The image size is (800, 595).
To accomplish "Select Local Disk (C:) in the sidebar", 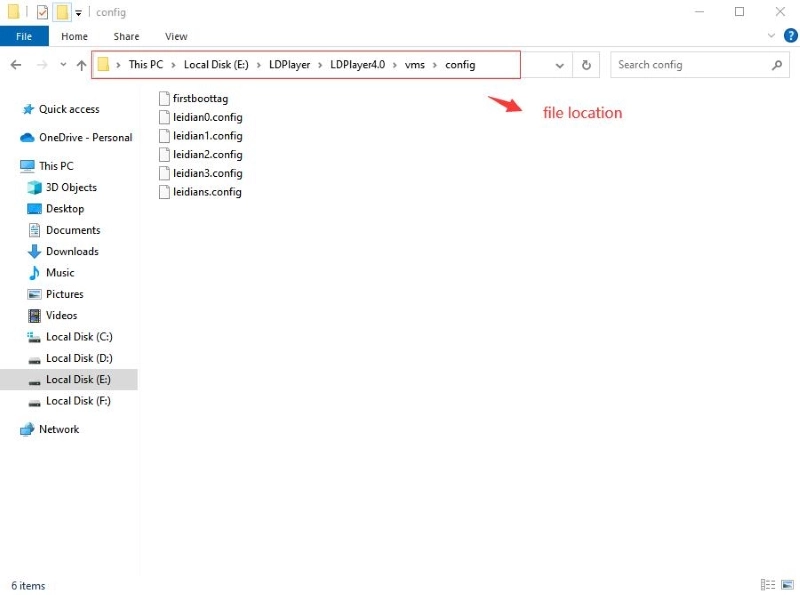I will point(78,337).
